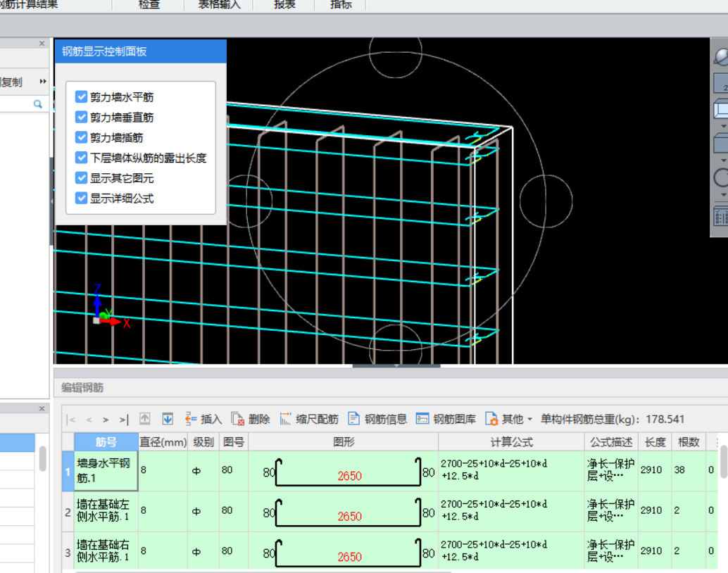Go to next rebar record

[106, 420]
